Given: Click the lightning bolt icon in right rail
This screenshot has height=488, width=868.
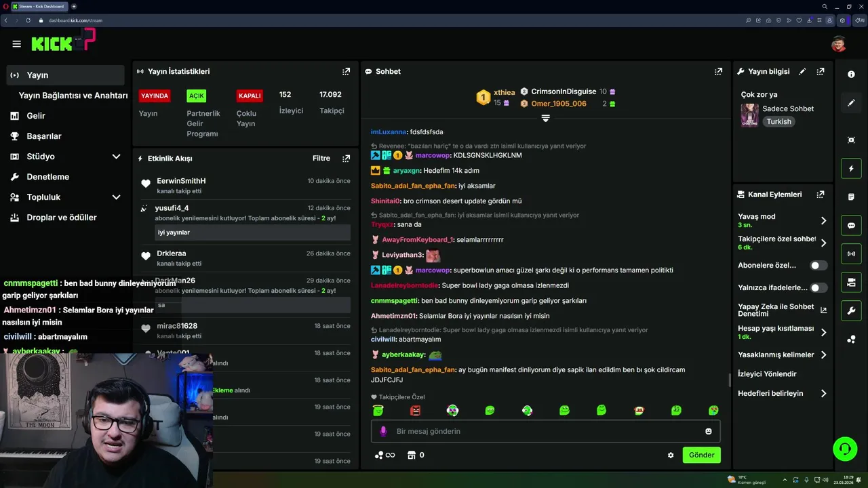Looking at the screenshot, I should coord(851,168).
